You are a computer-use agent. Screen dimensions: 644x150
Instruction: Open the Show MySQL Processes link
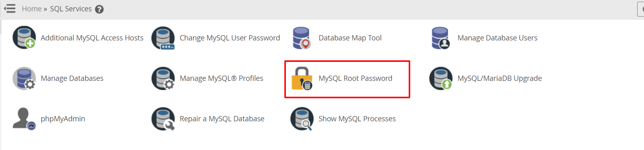click(x=357, y=119)
